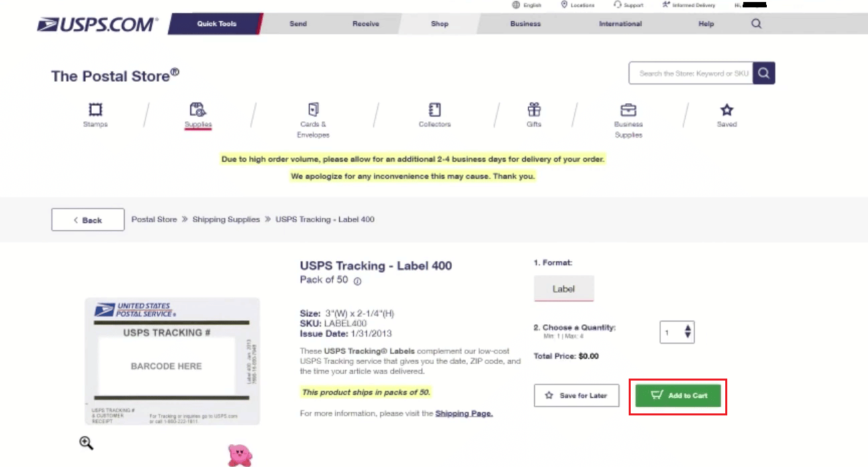
Task: Click the Locations pin icon
Action: pyautogui.click(x=565, y=5)
